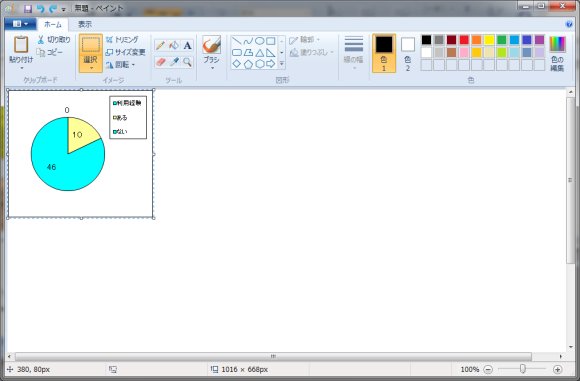Pick the green color swatch
Image resolution: width=580 pixels, height=381 pixels.
pos(502,40)
